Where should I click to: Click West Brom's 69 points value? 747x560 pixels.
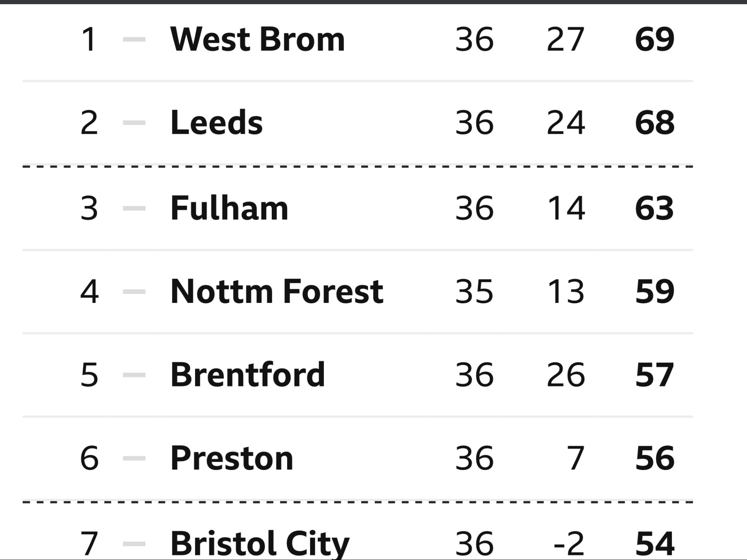pos(655,39)
